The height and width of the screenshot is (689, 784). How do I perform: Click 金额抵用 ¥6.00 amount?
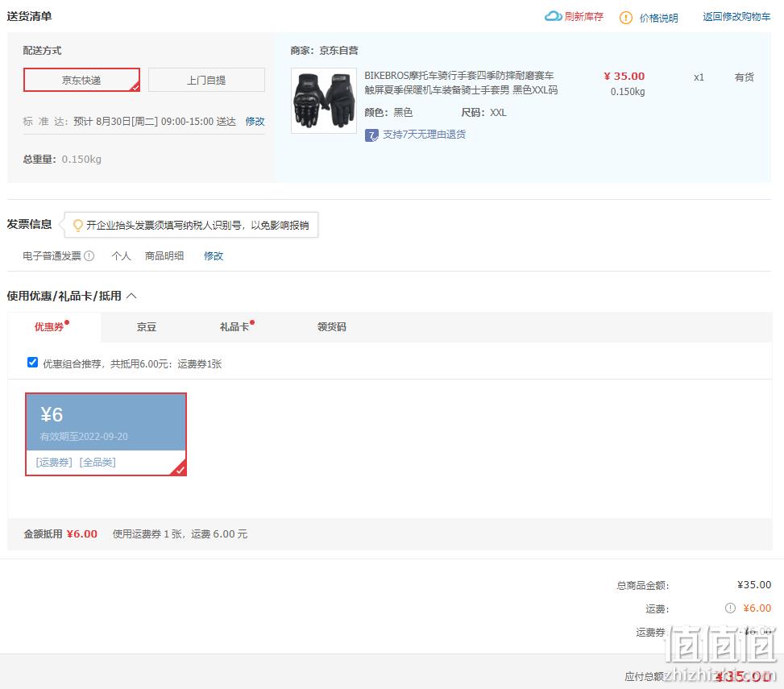pyautogui.click(x=82, y=534)
